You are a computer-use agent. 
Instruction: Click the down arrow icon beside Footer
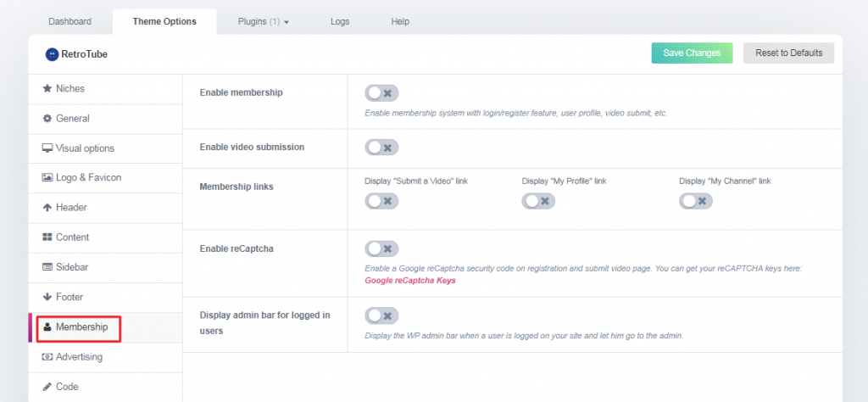click(47, 298)
